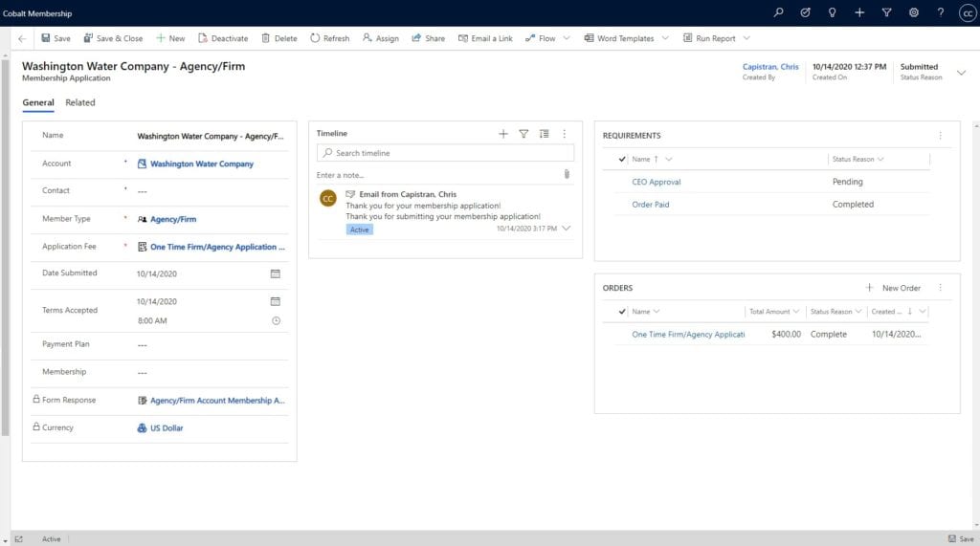Refresh the form
The height and width of the screenshot is (546, 980).
click(x=330, y=38)
